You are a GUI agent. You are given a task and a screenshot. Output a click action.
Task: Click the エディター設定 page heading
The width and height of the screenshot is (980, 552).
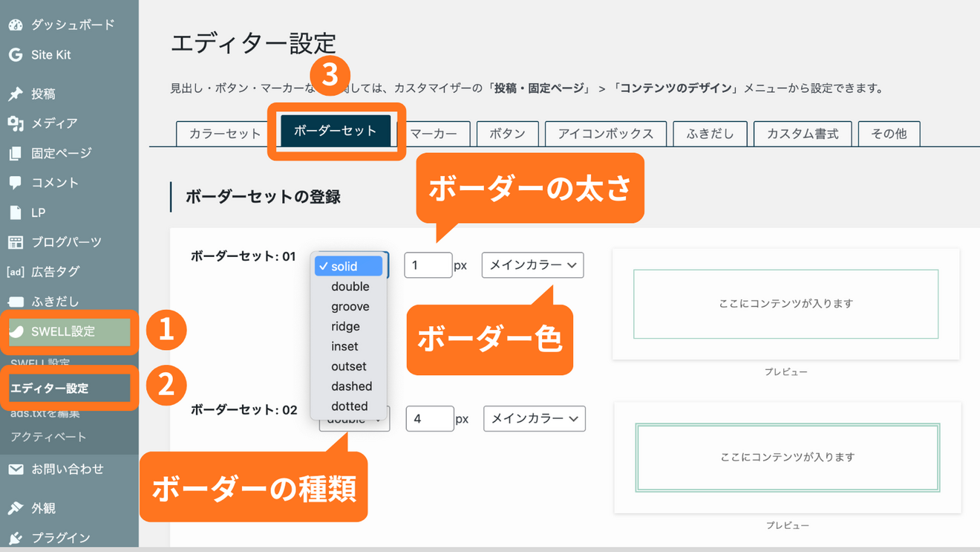pos(253,43)
